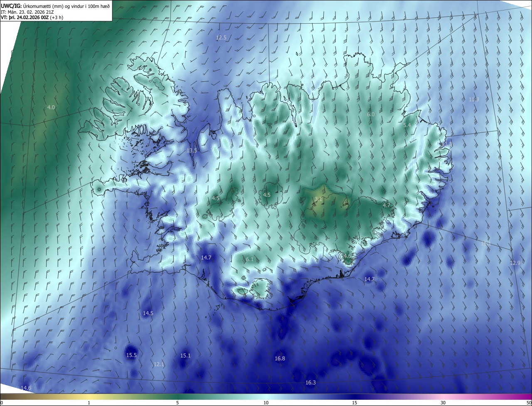
Task: Click the 12.1 value label
Action: [159, 364]
